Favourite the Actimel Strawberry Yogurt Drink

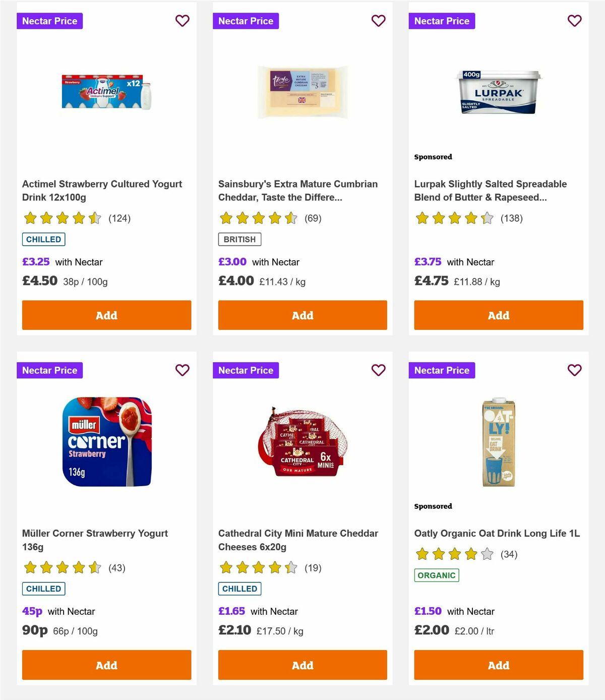(x=183, y=21)
